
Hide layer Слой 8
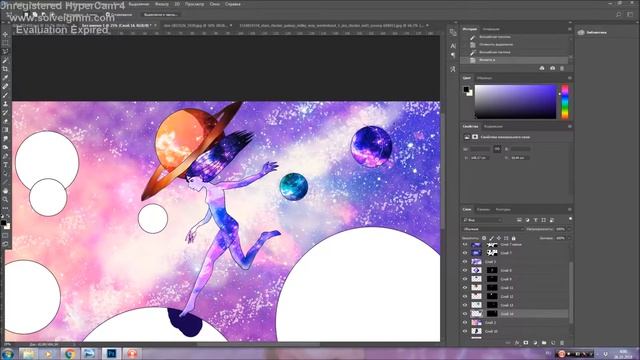pyautogui.click(x=465, y=270)
